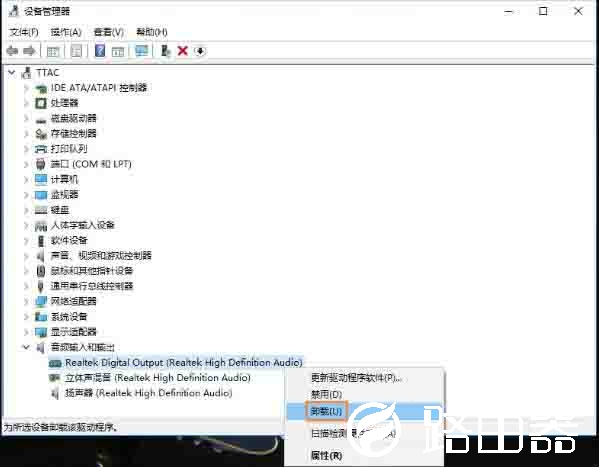The image size is (599, 467).
Task: Click the red X Uninstall toolbar icon
Action: point(183,50)
